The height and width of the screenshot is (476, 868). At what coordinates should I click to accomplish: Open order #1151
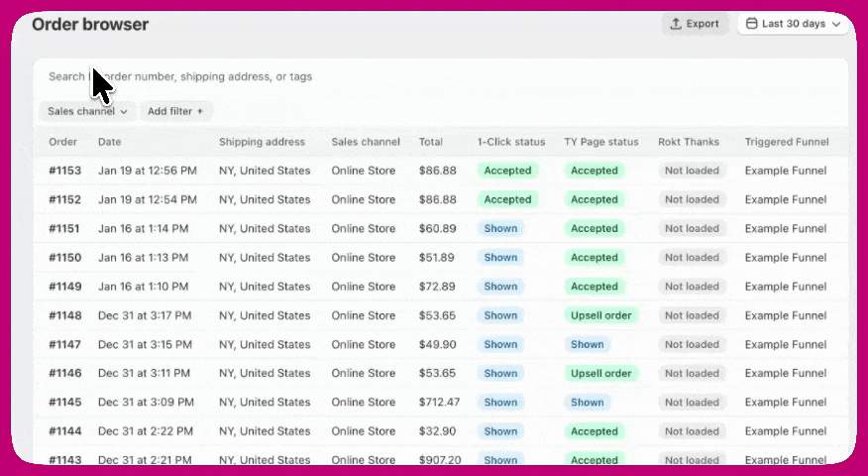click(64, 228)
